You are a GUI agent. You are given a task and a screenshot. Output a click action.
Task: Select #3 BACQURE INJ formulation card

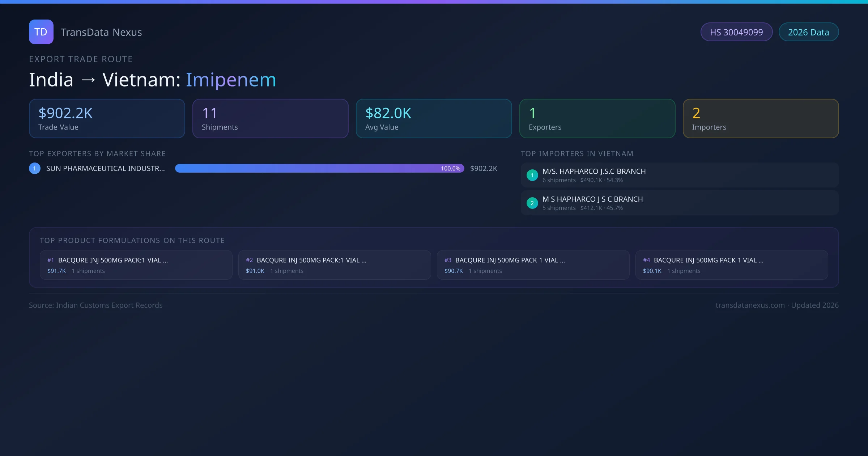tap(533, 265)
